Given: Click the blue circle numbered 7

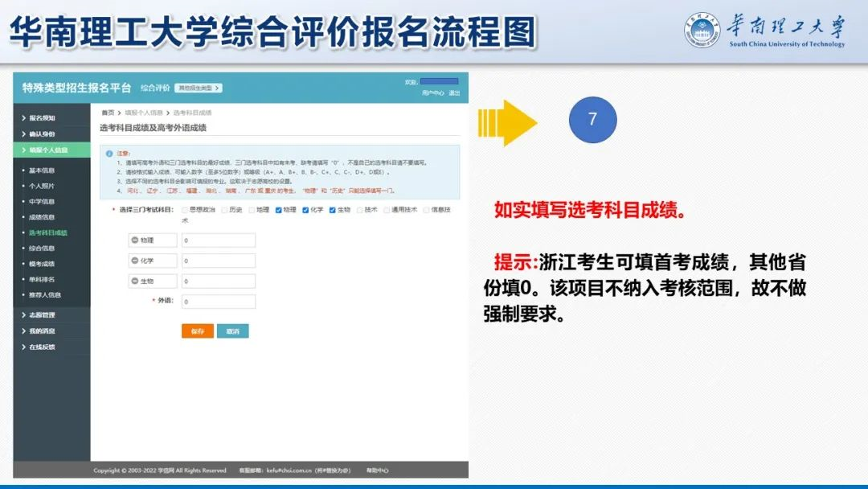Looking at the screenshot, I should click(x=592, y=120).
